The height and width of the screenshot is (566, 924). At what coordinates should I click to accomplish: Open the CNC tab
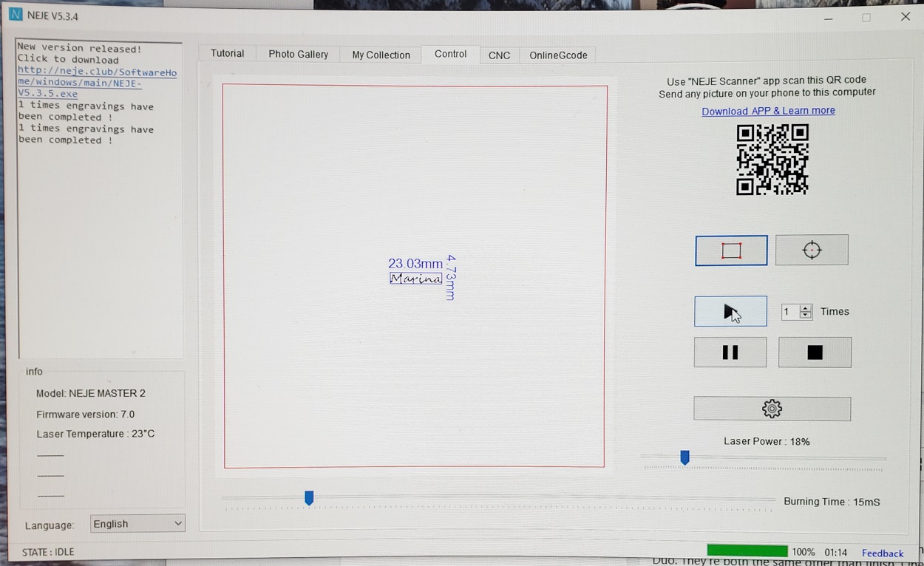pos(499,55)
